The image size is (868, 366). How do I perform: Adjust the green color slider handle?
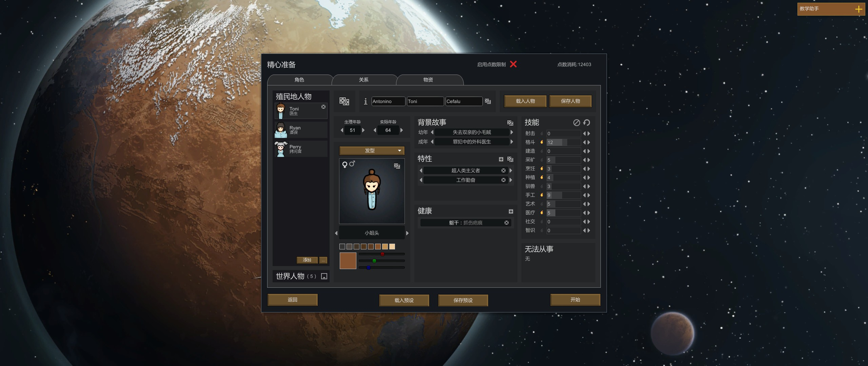(374, 261)
